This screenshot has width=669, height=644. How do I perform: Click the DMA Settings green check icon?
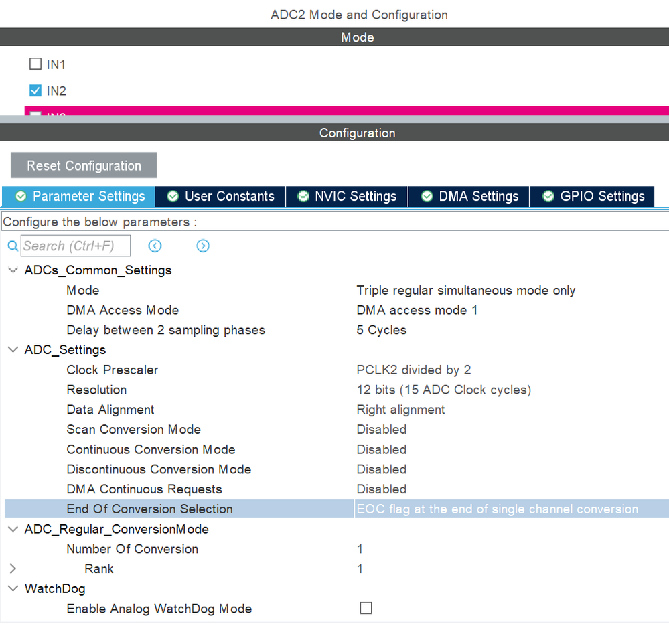pyautogui.click(x=427, y=196)
